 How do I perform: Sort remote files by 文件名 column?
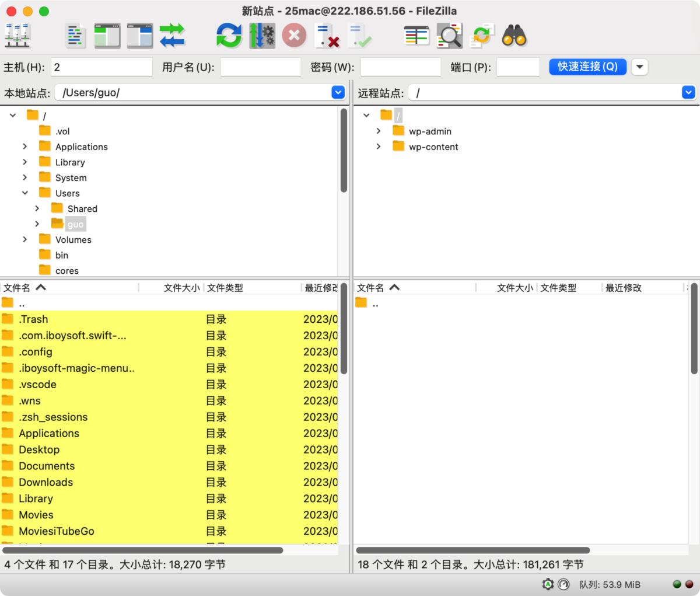[x=415, y=288]
